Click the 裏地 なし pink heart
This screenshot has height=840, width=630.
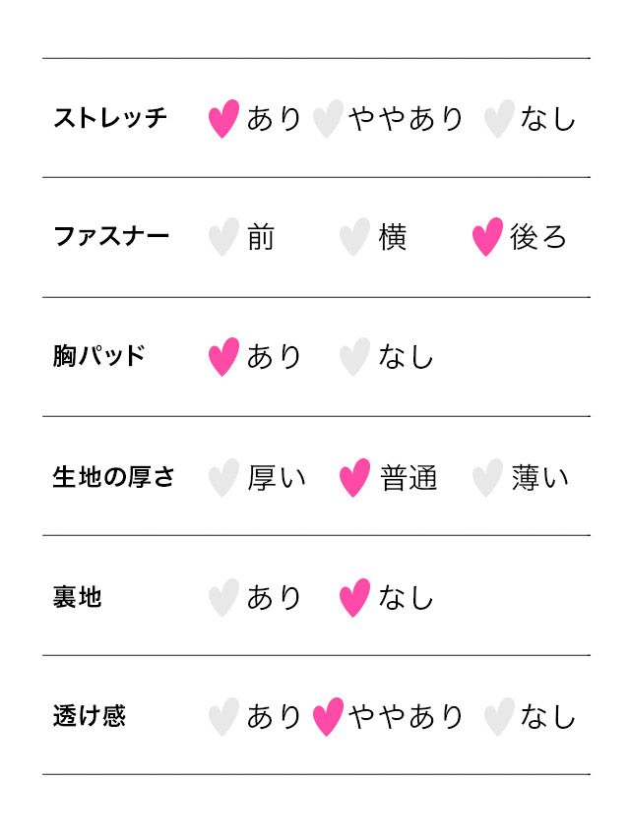[354, 597]
